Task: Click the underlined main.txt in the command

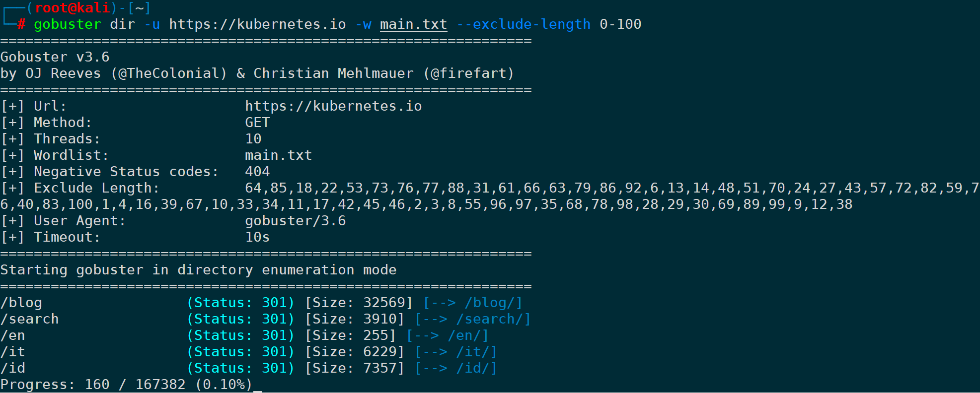Action: pyautogui.click(x=413, y=24)
